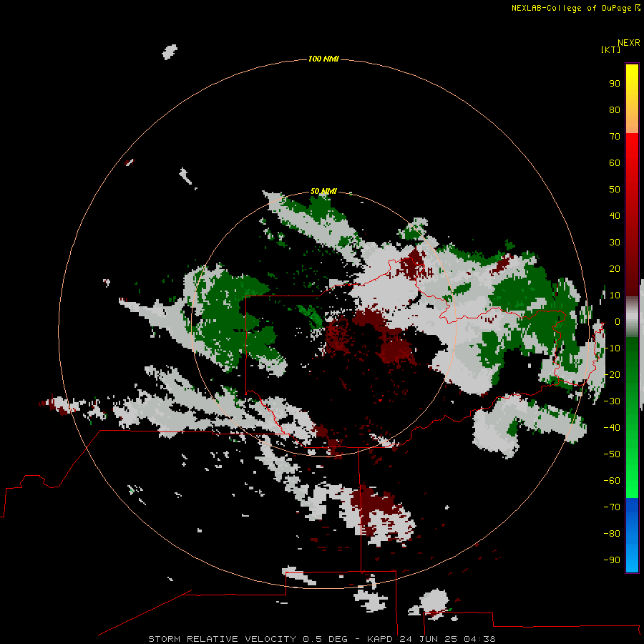Click the -90 value on the velocity scale

[x=612, y=560]
